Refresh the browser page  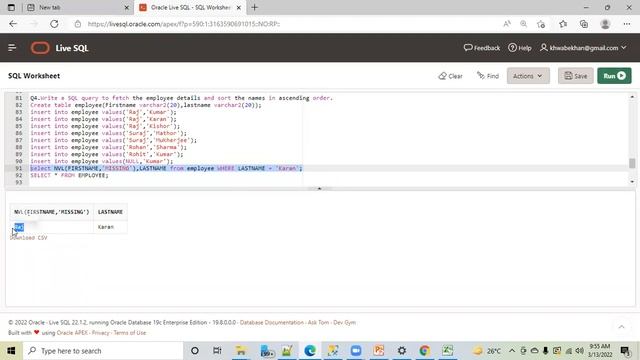coord(54,24)
